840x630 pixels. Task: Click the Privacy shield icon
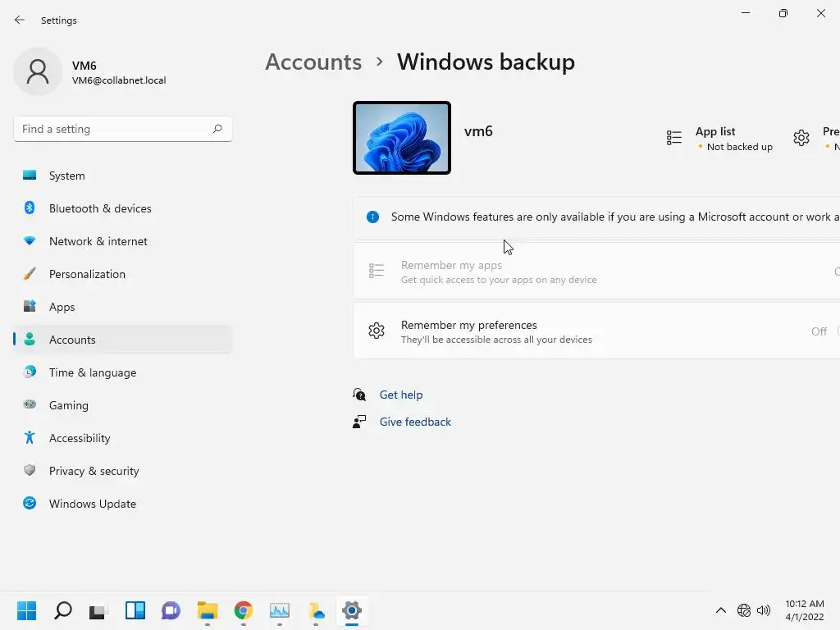click(30, 470)
